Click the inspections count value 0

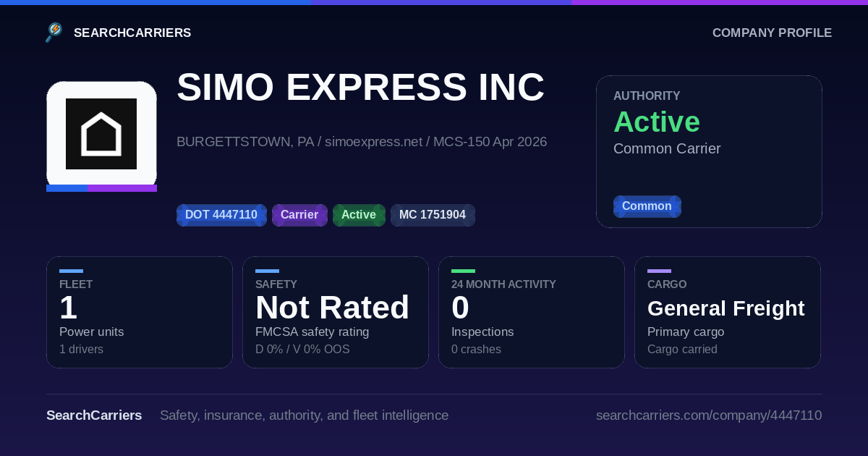pyautogui.click(x=460, y=308)
